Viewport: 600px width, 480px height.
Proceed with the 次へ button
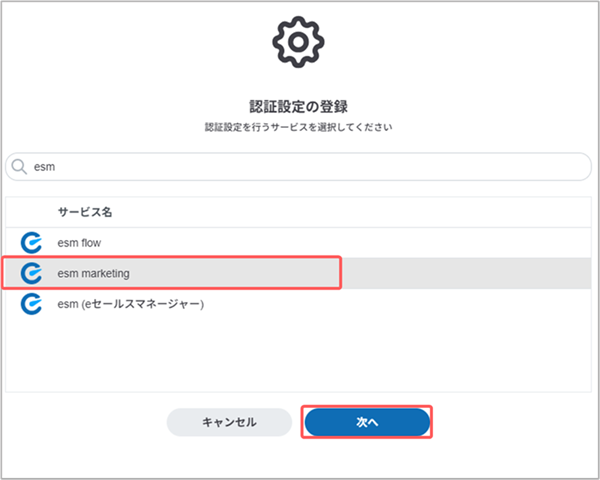tap(367, 422)
